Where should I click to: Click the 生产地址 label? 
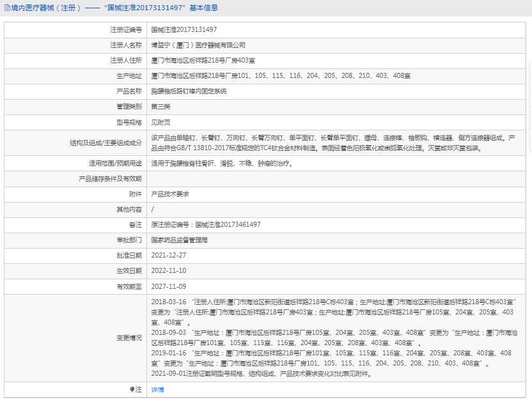(129, 75)
